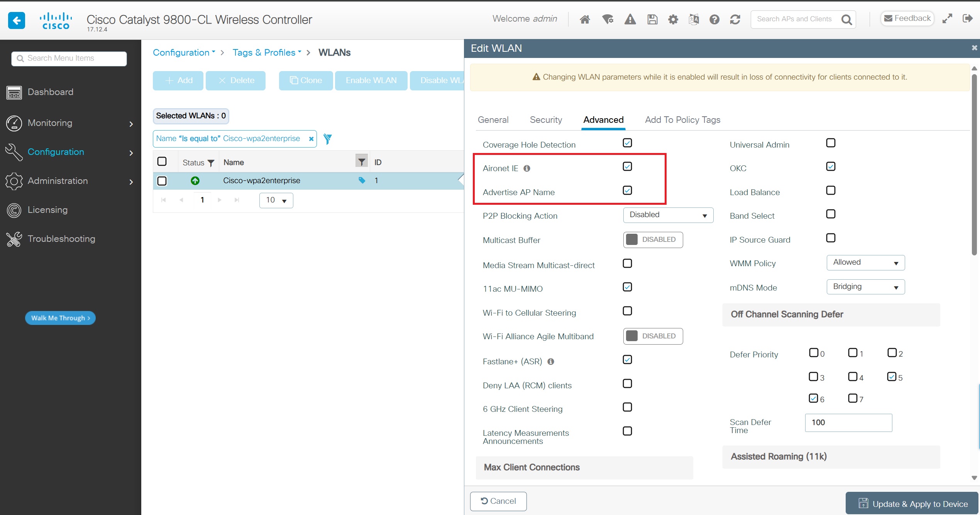Open the Home icon in header

(585, 19)
